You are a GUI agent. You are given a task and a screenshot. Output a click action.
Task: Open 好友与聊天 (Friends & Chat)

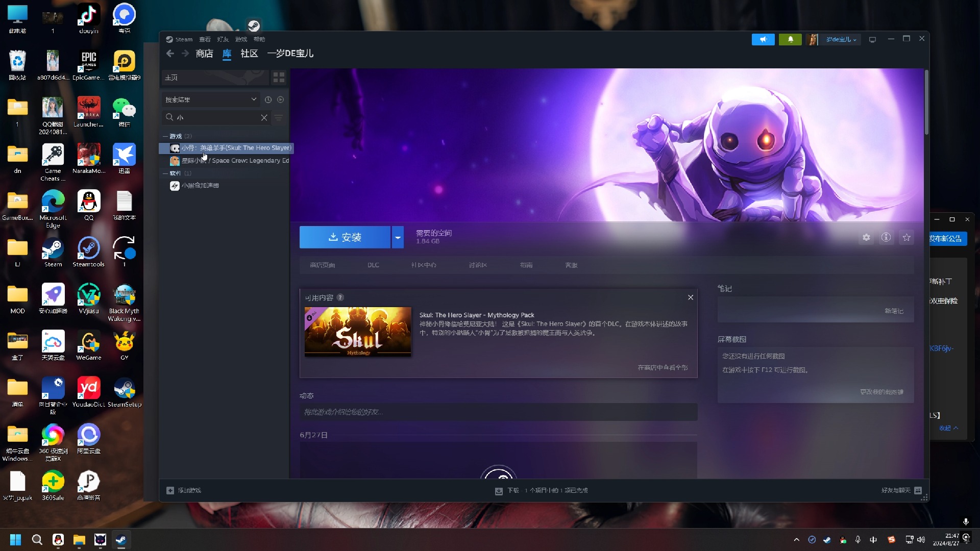[901, 490]
